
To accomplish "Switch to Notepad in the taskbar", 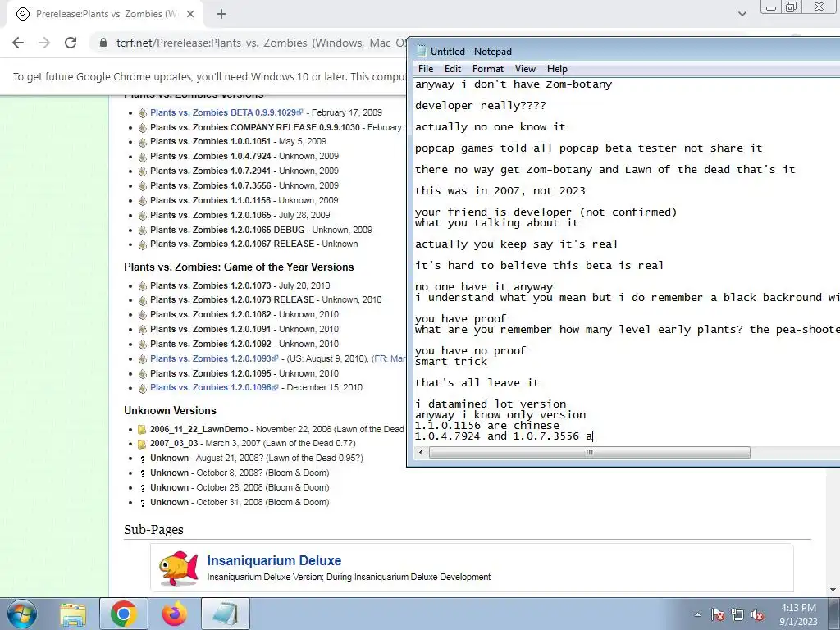I will (226, 614).
